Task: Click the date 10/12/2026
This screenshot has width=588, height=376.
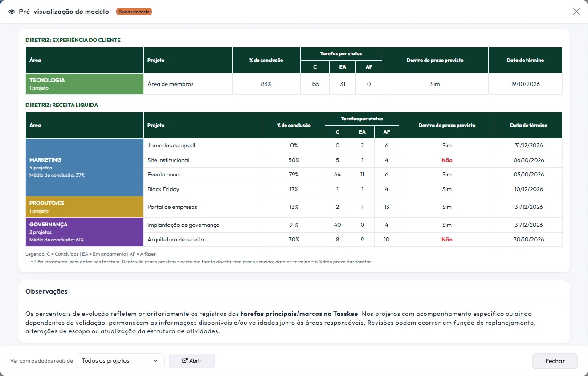Action: [529, 189]
